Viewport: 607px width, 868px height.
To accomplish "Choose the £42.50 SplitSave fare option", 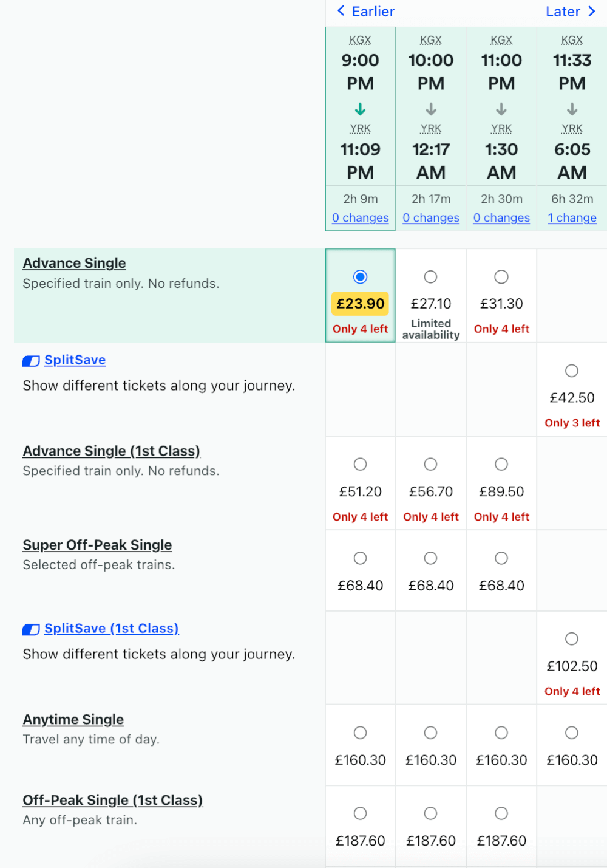I will tap(572, 371).
